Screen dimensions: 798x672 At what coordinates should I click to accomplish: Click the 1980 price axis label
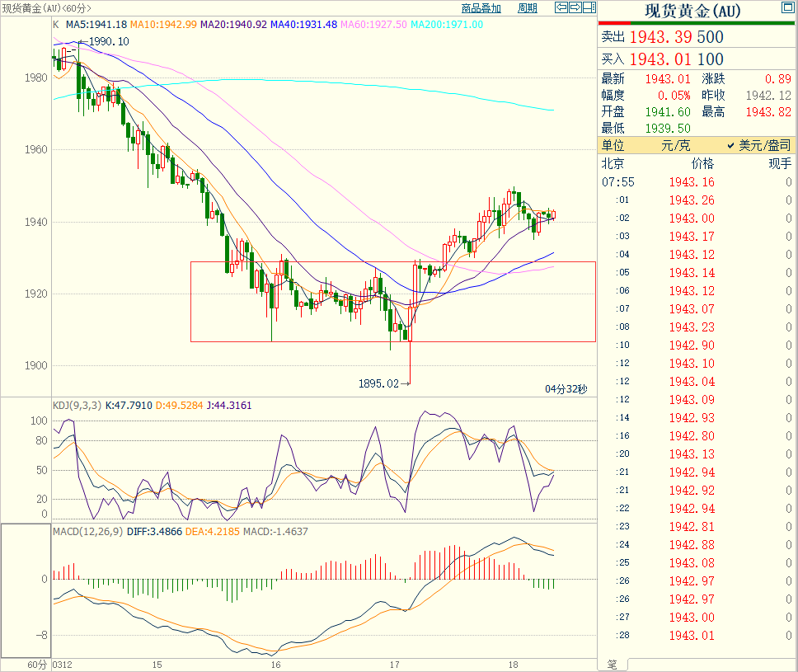pos(35,78)
